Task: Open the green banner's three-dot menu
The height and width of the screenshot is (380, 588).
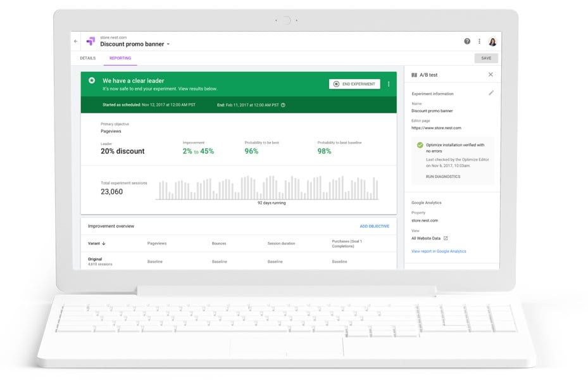Action: click(388, 84)
